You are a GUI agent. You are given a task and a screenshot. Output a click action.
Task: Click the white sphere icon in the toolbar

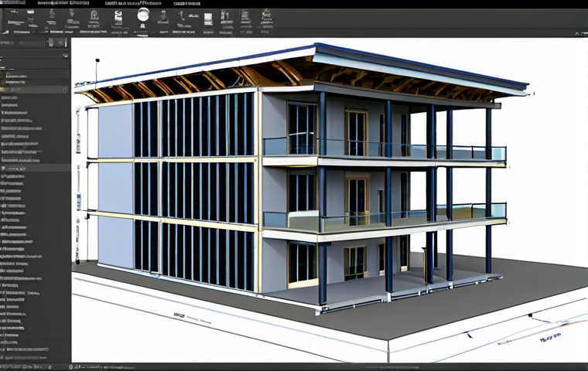point(143,15)
